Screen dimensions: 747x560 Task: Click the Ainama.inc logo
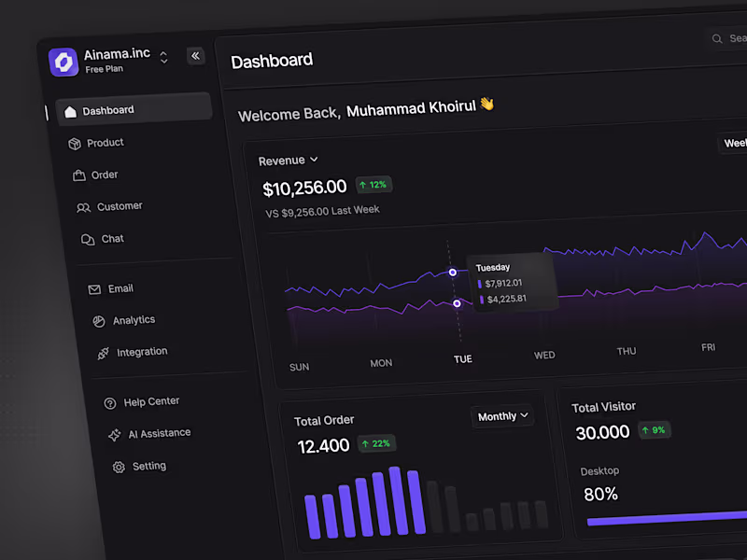(x=63, y=60)
